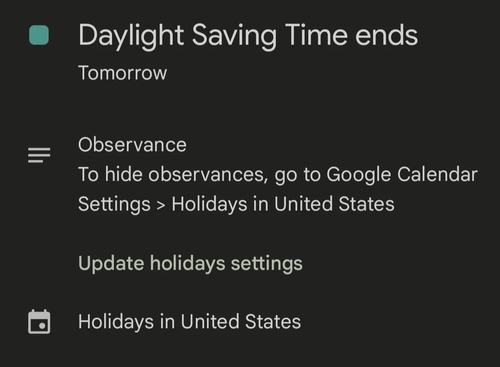Click the teal event color square
Image resolution: width=500 pixels, height=367 pixels.
pyautogui.click(x=39, y=35)
